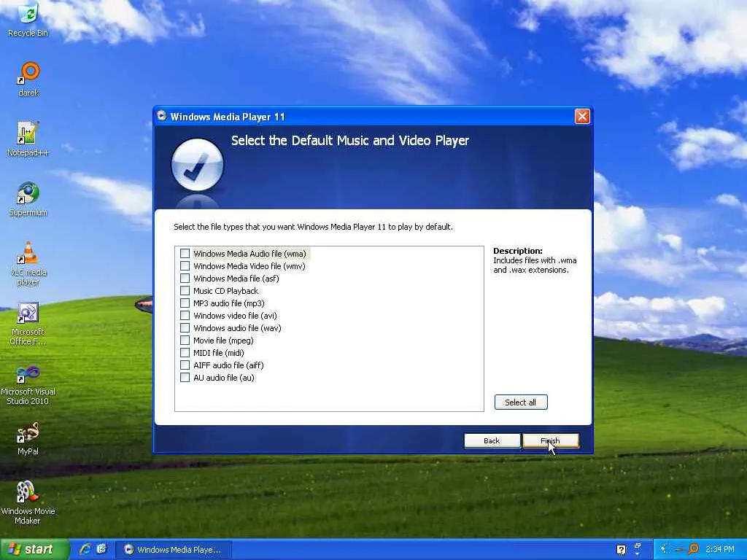Click the Back button
The width and height of the screenshot is (747, 560).
tap(492, 440)
